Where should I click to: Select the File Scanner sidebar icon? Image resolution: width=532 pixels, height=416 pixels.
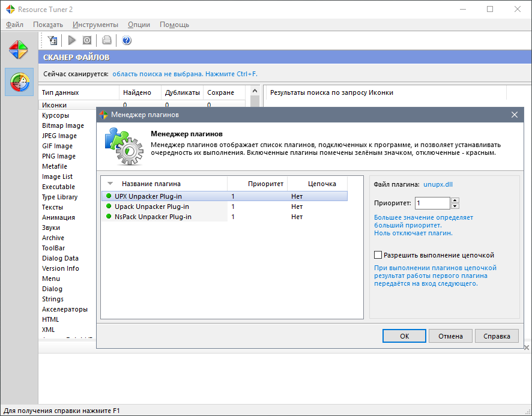19,82
